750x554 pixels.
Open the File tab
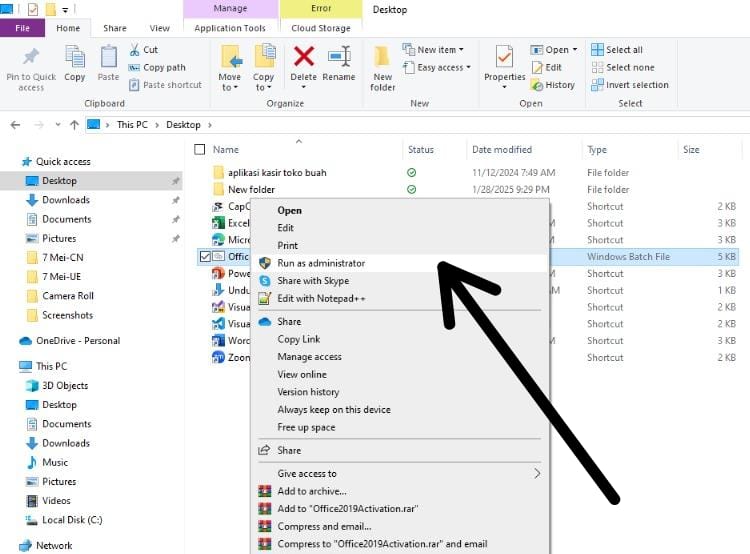tap(22, 28)
